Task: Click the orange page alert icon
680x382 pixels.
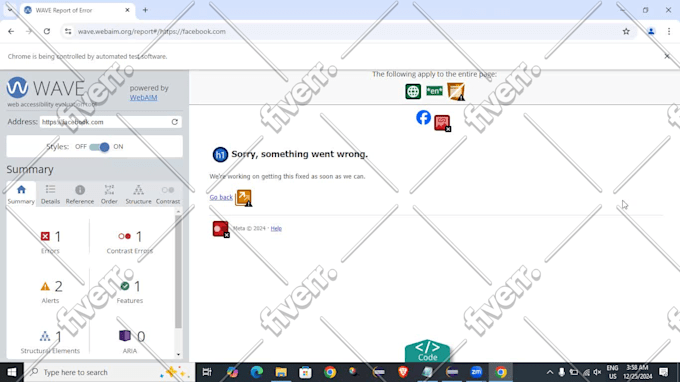Action: [456, 91]
